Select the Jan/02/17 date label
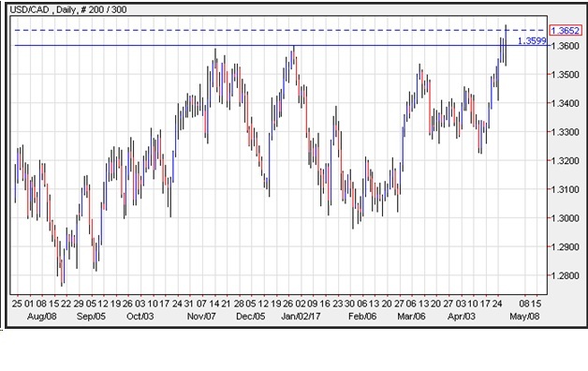588x371 pixels. tap(301, 317)
